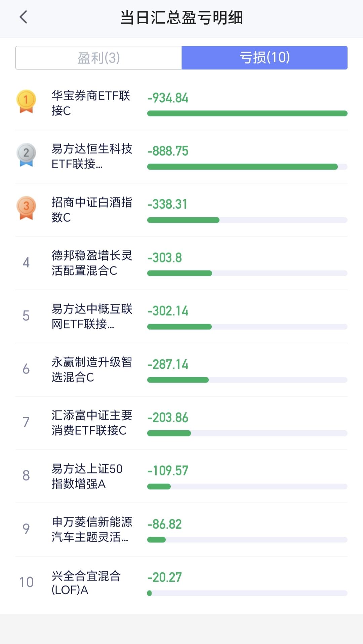
Task: Select 德邦稳盈增长灵活配置混合C fund
Action: point(182,263)
